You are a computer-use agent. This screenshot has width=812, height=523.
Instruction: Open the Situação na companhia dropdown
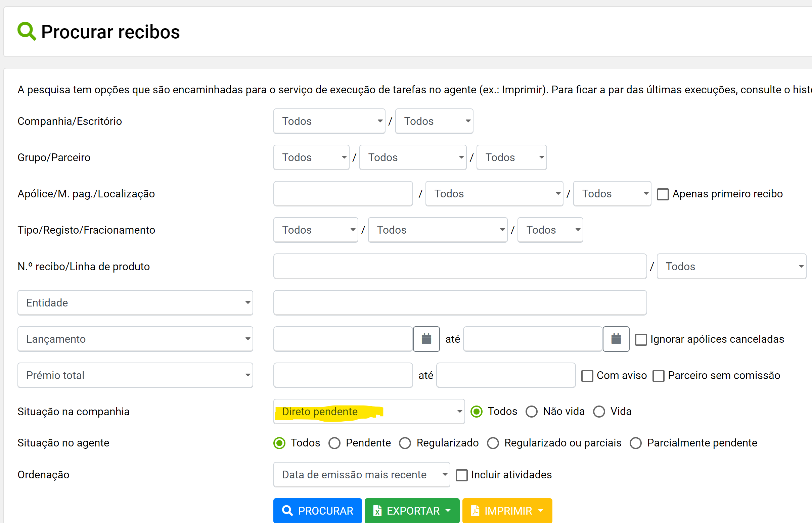[x=369, y=412]
